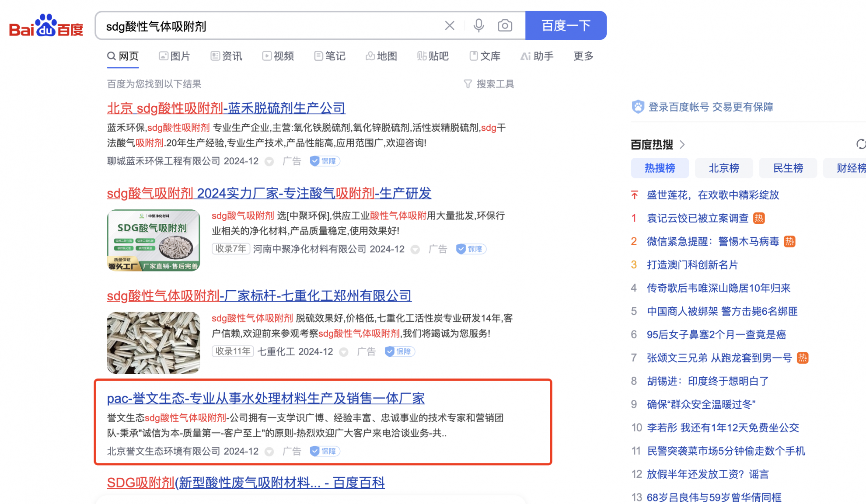Switch to the 图片 tab
The image size is (866, 504).
(174, 56)
